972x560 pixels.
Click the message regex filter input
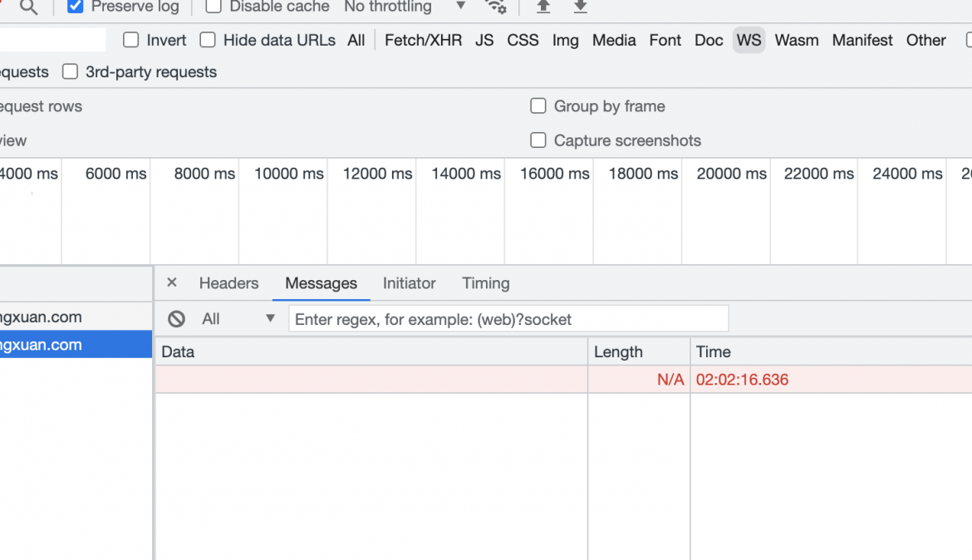pos(508,319)
